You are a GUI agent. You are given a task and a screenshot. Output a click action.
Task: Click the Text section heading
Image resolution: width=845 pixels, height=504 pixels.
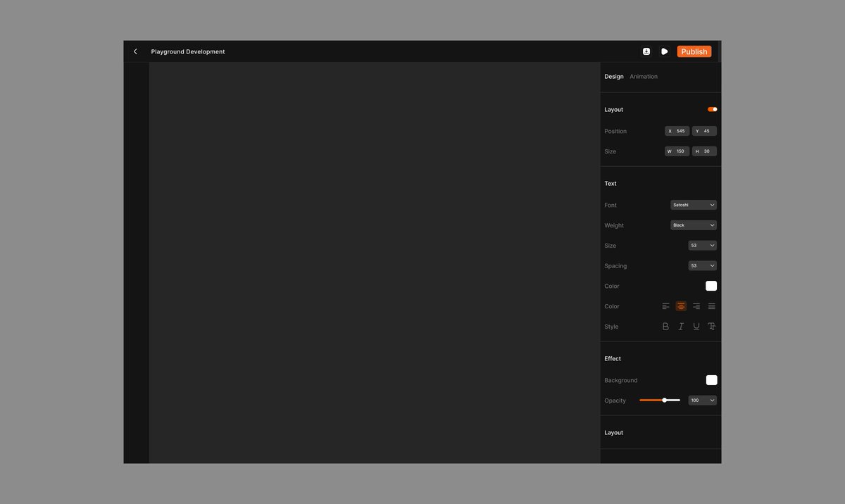611,184
